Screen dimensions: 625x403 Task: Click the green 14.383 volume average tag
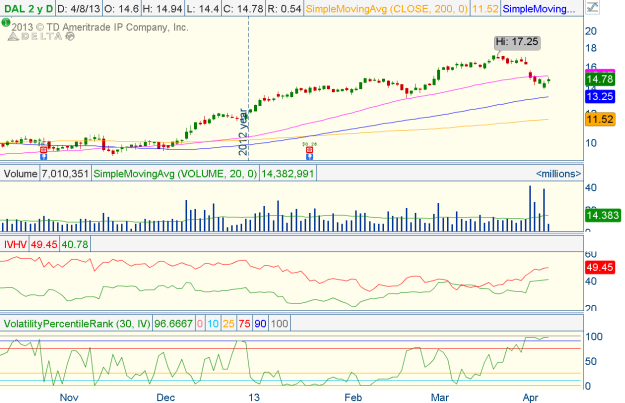click(599, 215)
